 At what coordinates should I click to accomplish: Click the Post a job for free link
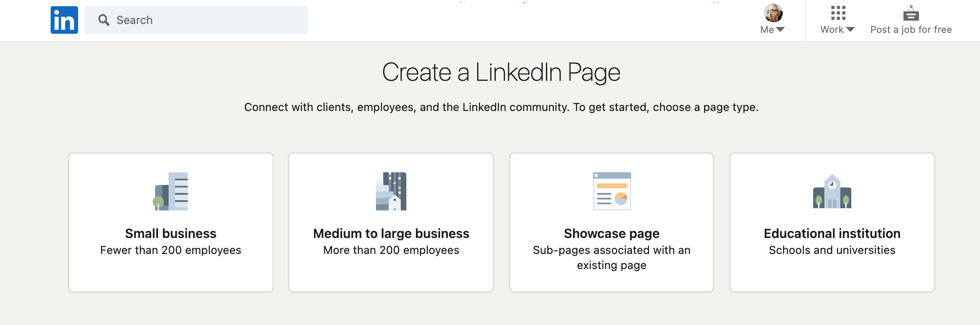911,30
